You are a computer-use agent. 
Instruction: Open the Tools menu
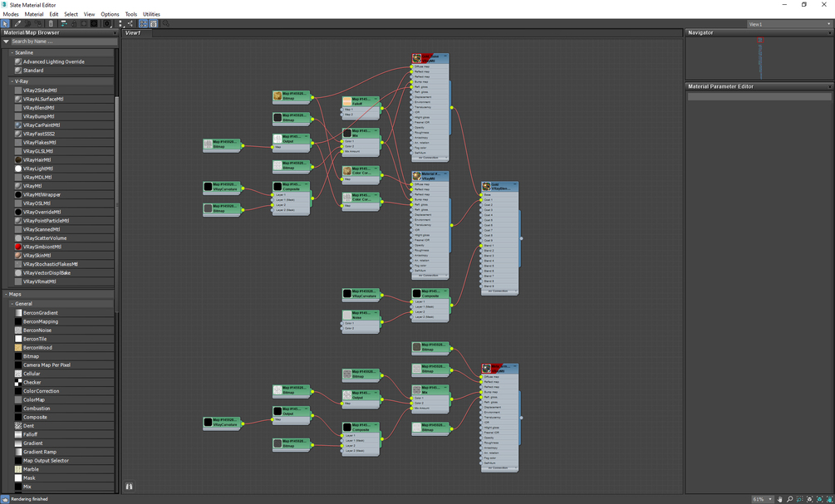click(x=131, y=14)
